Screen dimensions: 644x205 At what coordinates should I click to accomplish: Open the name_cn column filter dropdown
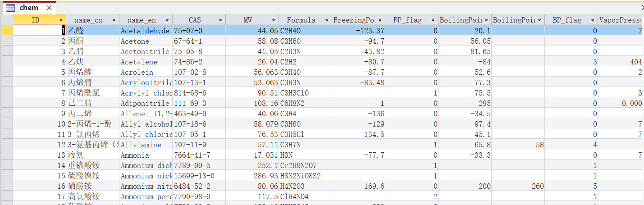point(114,20)
